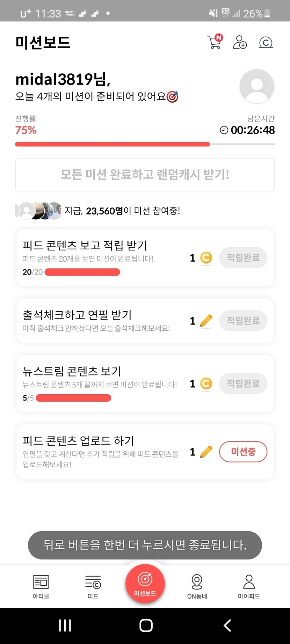This screenshot has width=290, height=644.
Task: Tap the 적립완료 button for Newstream mission
Action: [243, 383]
